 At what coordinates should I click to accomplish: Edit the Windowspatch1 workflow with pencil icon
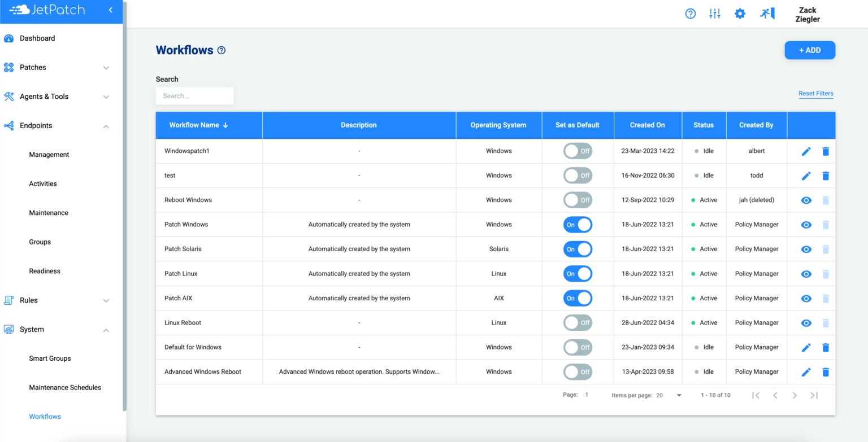pos(806,151)
